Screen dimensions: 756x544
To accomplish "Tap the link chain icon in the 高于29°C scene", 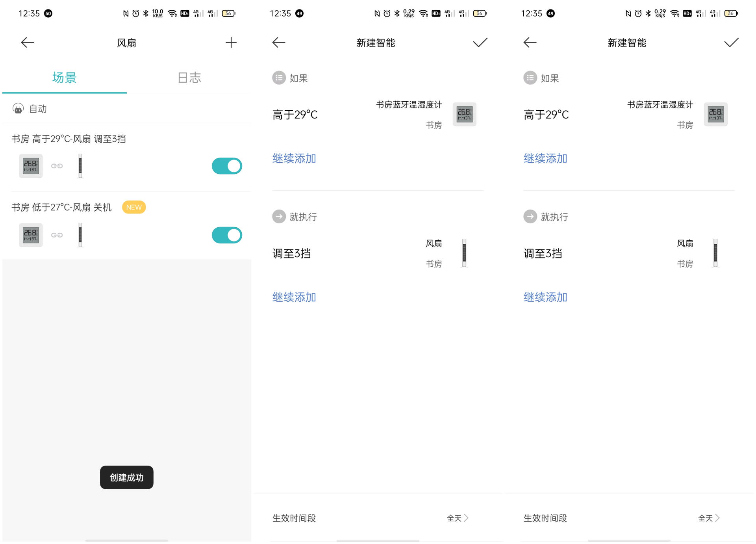I will click(x=57, y=166).
